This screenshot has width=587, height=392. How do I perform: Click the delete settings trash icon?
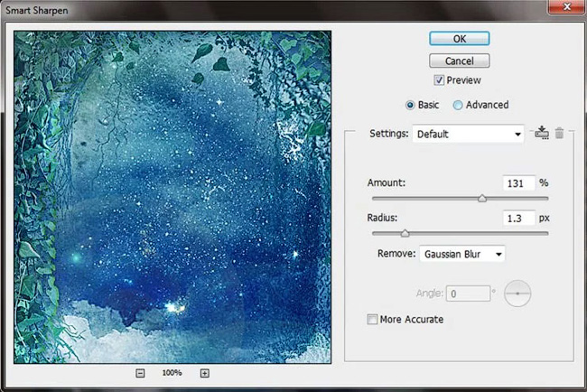[x=559, y=133]
